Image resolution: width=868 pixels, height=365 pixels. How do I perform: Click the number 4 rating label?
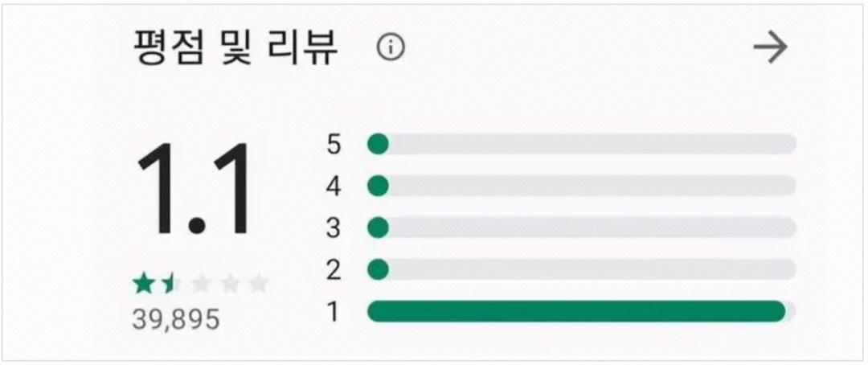coord(334,187)
